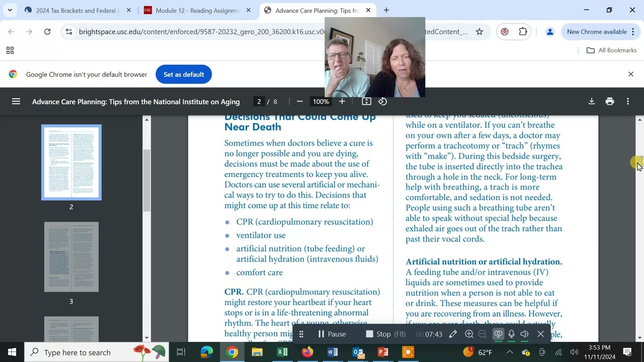Edit the 100% zoom level field
The height and width of the screenshot is (362, 644).
pyautogui.click(x=320, y=102)
